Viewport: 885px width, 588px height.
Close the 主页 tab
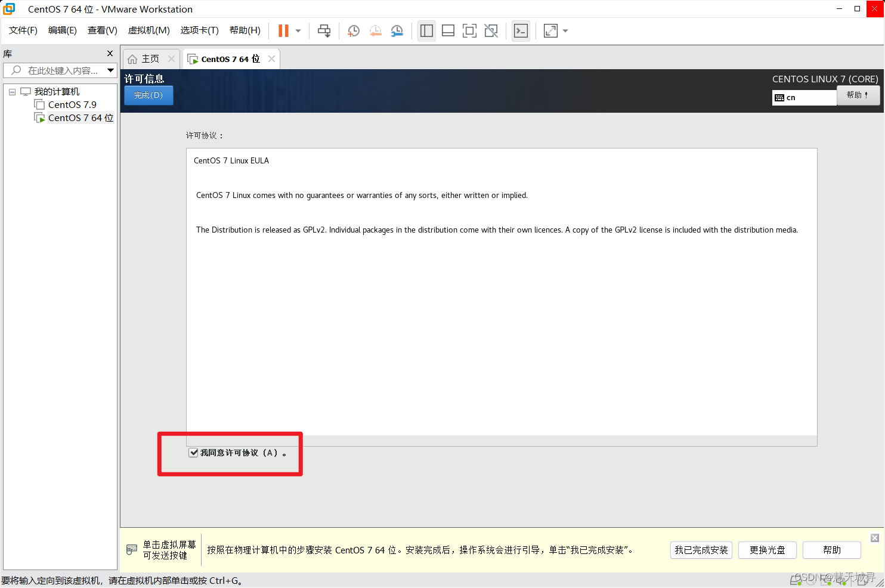171,58
